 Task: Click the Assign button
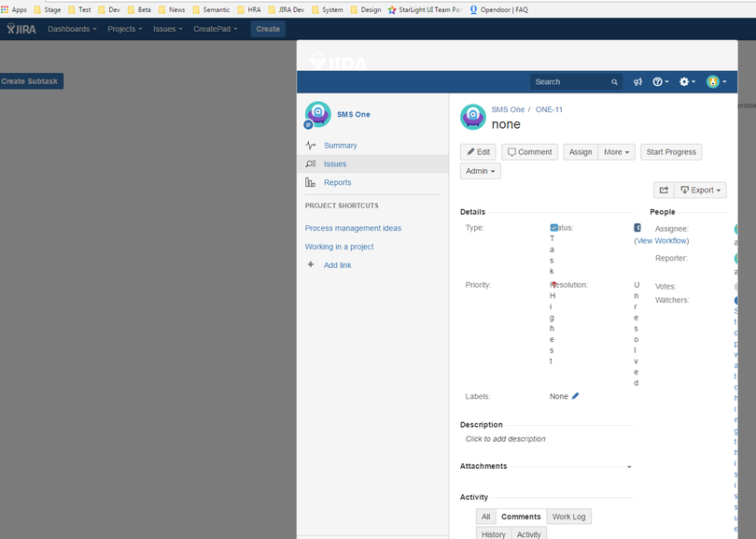coord(581,152)
